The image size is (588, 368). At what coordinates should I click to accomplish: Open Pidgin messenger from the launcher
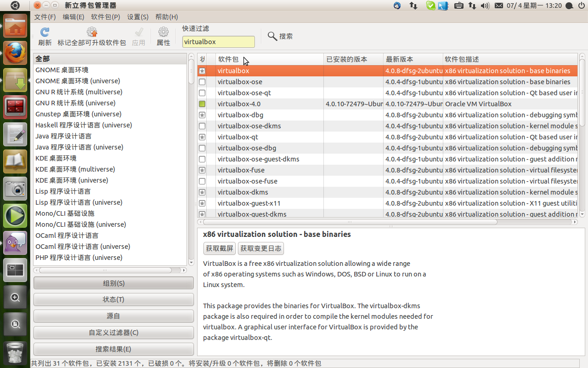15,243
